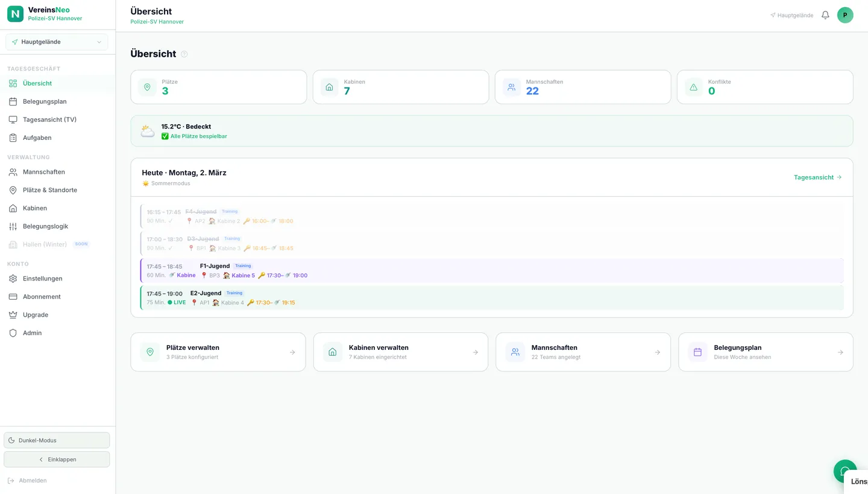Go to Tagesansicht (TV) menu item
Image resolution: width=868 pixels, height=494 pixels.
[x=49, y=119]
